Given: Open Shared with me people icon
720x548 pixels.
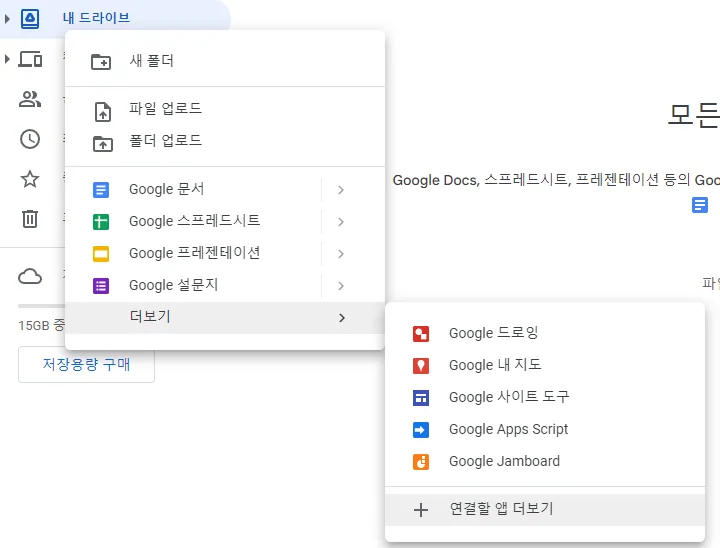Looking at the screenshot, I should pyautogui.click(x=30, y=99).
